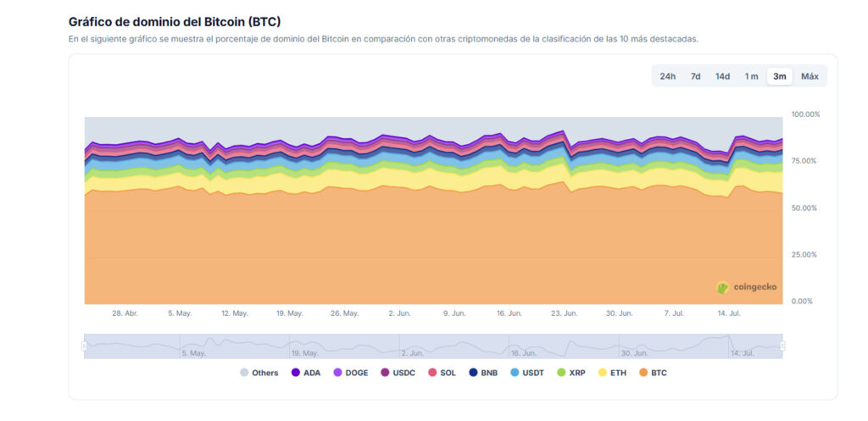Hide the BTC series via legend
868x421 pixels.
click(x=654, y=373)
